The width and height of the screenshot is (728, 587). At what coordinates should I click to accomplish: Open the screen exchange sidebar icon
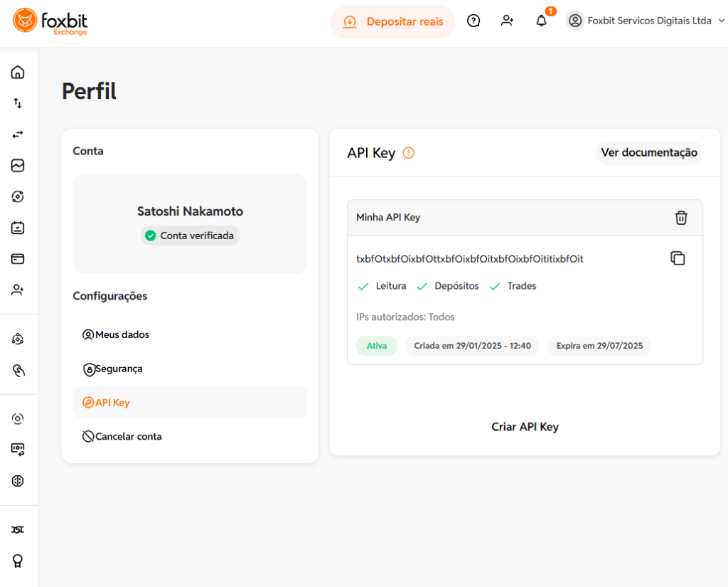[x=18, y=450]
